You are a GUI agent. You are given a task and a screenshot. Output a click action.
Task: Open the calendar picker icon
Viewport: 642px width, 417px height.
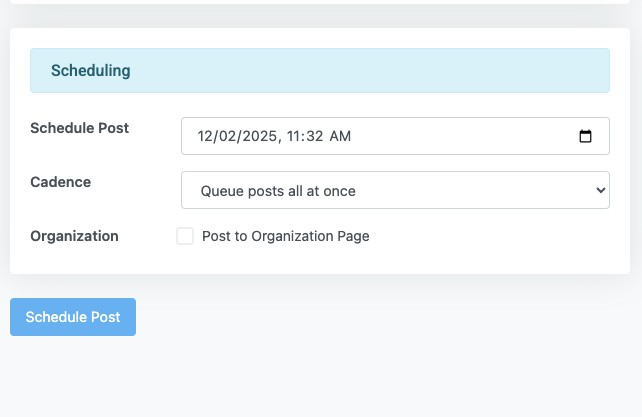[585, 136]
